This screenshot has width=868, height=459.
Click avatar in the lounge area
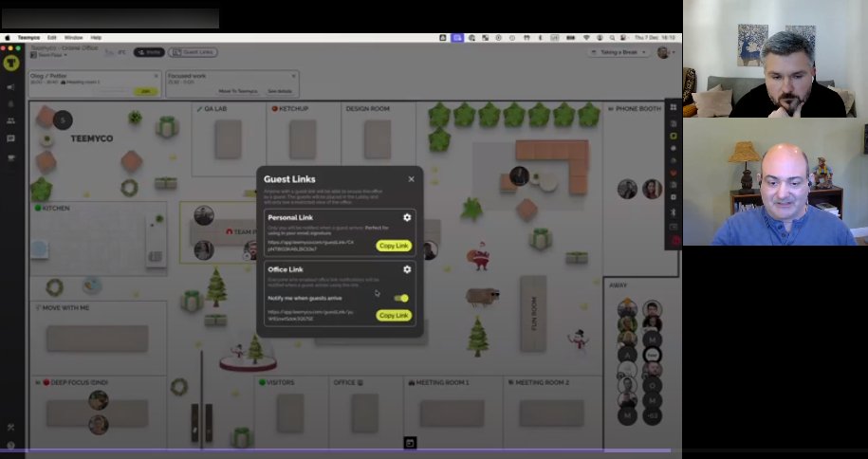519,176
